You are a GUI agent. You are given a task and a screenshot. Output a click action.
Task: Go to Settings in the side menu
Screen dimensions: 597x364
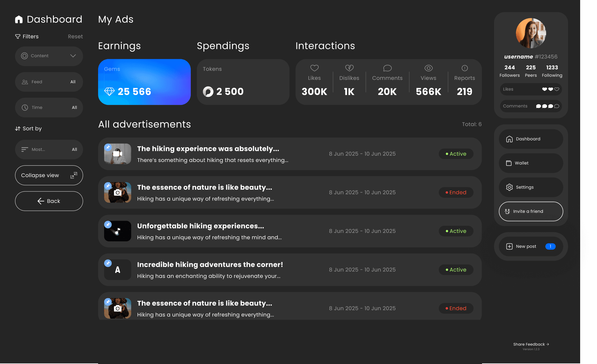tap(531, 187)
